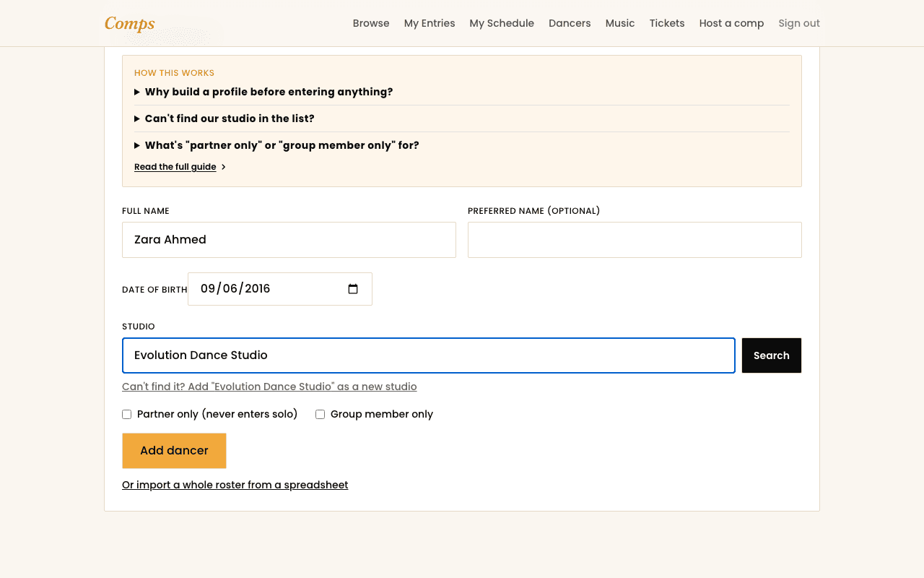The width and height of the screenshot is (924, 578).
Task: Go to My Entries
Action: tap(430, 23)
